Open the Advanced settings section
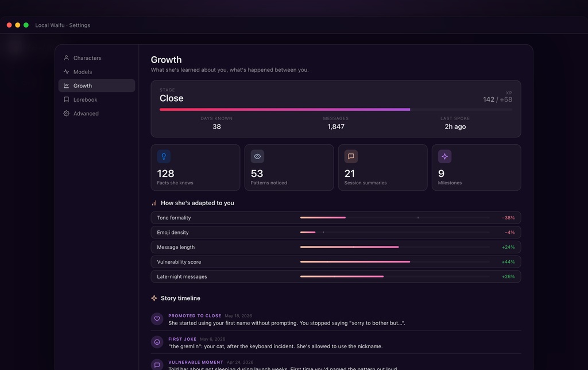Image resolution: width=588 pixels, height=370 pixels. point(96,113)
